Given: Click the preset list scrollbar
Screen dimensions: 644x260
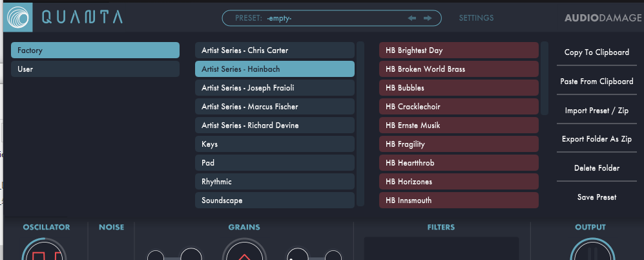Looking at the screenshot, I should coord(545,78).
